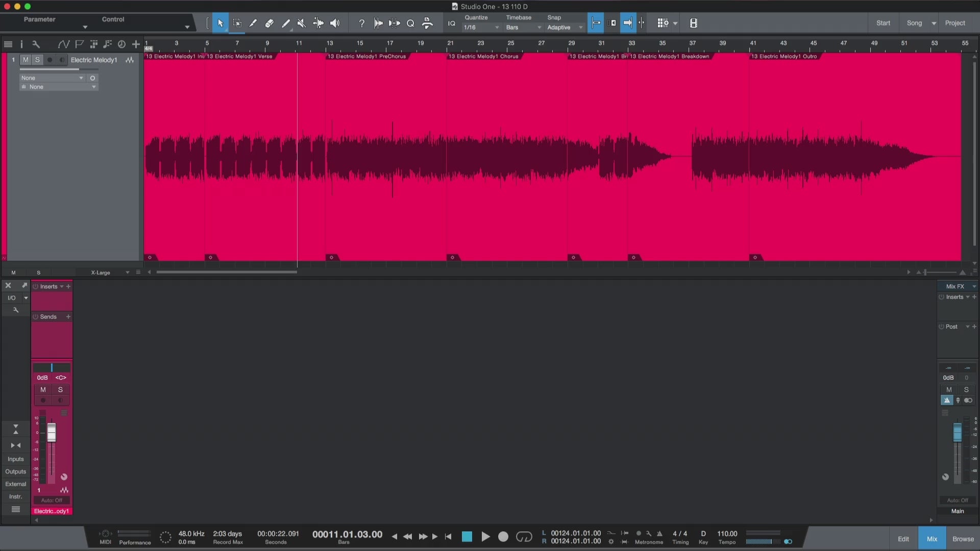Select the Arrow tool

pos(220,23)
